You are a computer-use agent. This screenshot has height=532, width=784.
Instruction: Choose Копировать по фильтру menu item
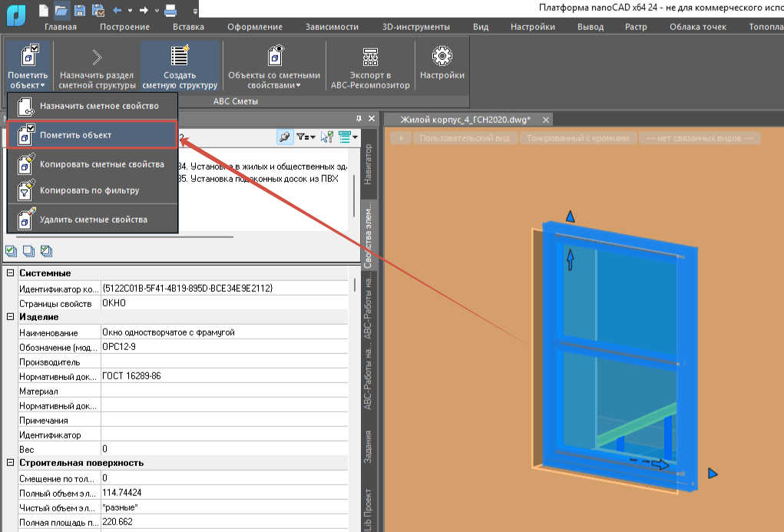(92, 190)
